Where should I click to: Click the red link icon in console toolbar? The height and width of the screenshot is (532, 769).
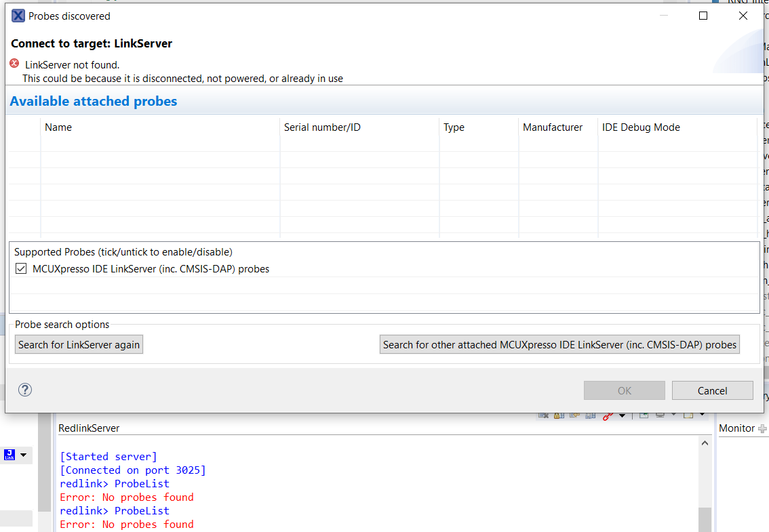(x=608, y=415)
